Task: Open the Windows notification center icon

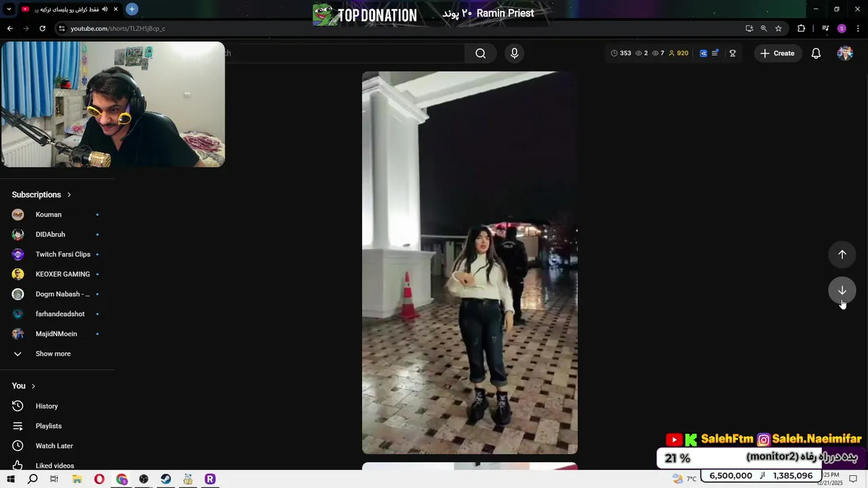Action: point(853,479)
